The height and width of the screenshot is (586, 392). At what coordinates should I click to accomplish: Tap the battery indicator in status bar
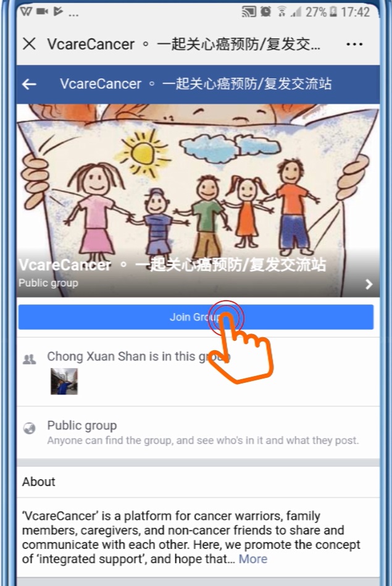pyautogui.click(x=333, y=12)
